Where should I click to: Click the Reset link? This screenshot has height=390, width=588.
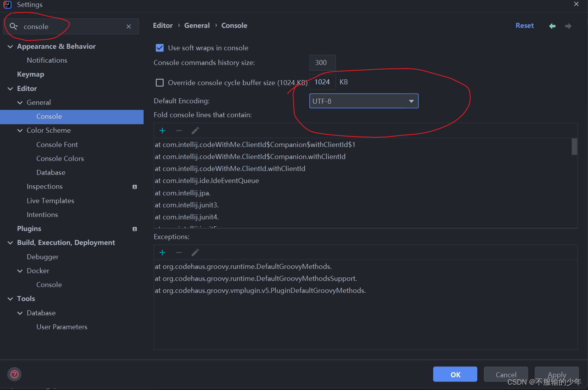[525, 26]
